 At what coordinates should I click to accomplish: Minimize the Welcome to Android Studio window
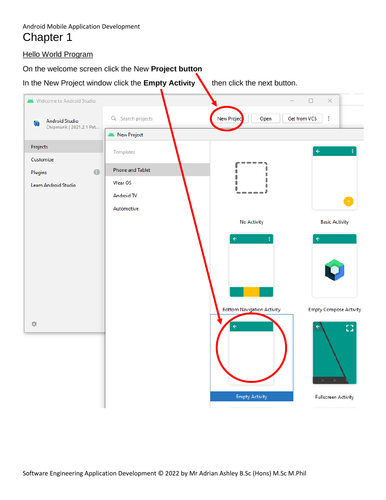point(292,101)
